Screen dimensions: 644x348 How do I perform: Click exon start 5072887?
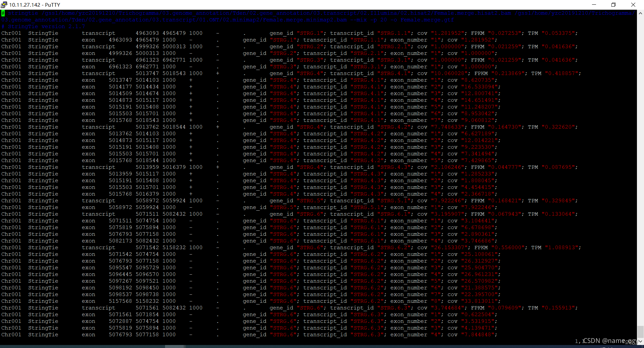coord(120,321)
